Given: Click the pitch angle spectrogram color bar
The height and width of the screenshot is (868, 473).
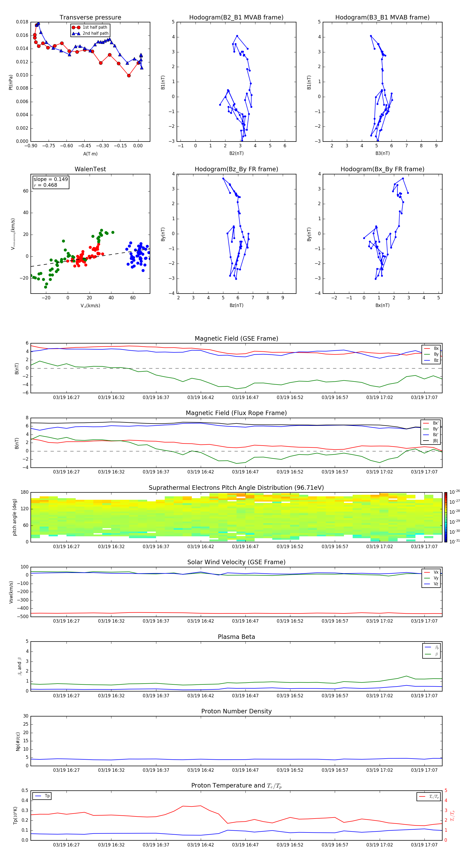Looking at the screenshot, I should [446, 517].
